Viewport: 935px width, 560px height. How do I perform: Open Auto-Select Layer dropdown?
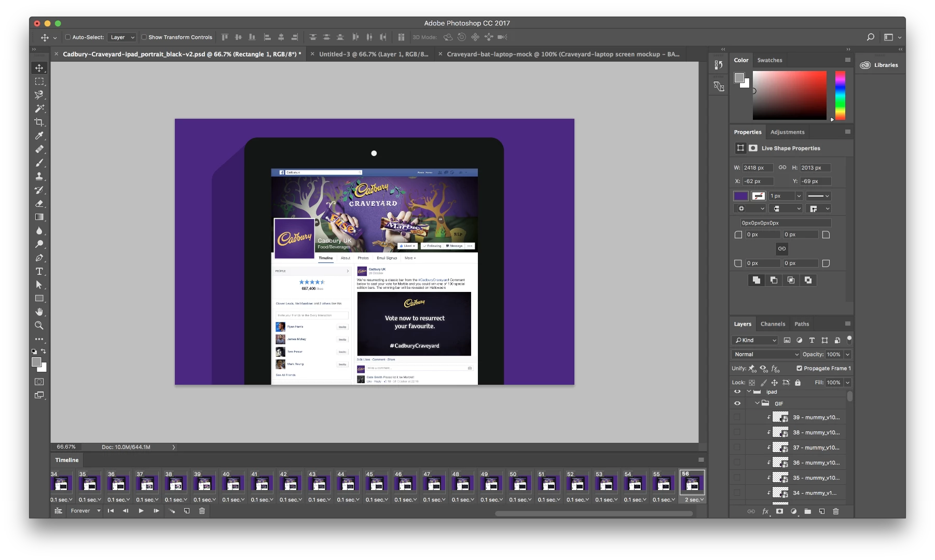[121, 37]
